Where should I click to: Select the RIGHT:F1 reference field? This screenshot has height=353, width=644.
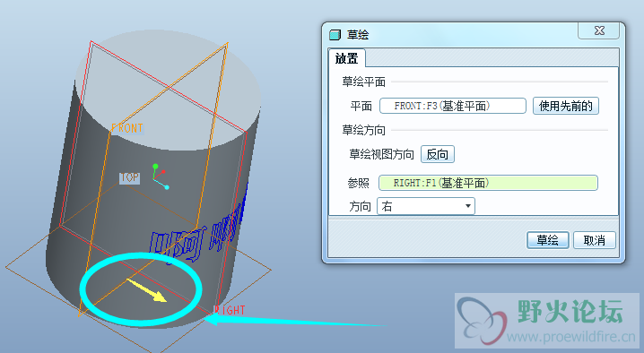pyautogui.click(x=488, y=183)
